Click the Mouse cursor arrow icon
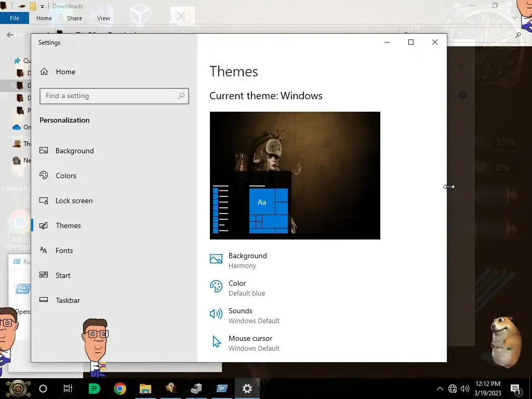The image size is (532, 399). pos(217,342)
